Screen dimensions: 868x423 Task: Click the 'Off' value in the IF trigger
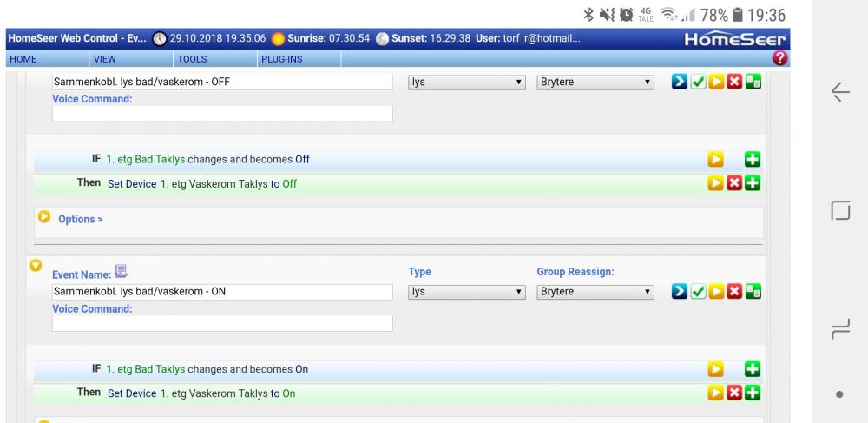(x=302, y=160)
